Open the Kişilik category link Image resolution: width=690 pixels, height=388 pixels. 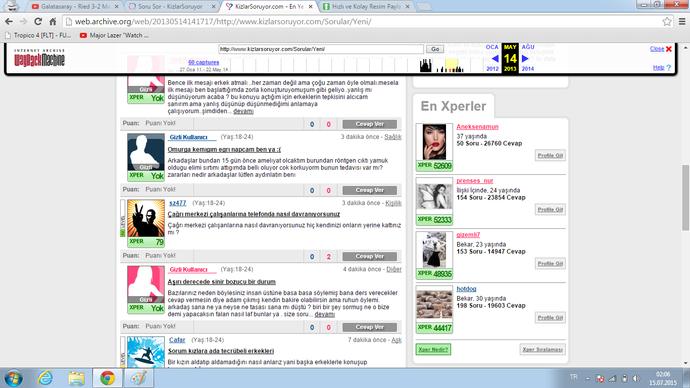coord(393,203)
